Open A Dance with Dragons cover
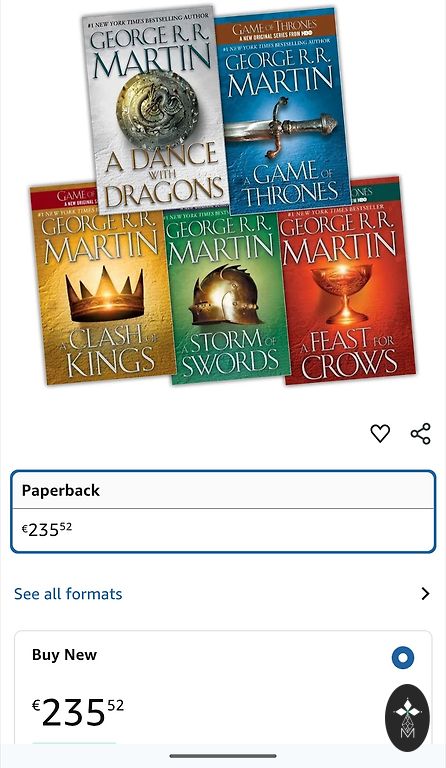The image size is (446, 768). tap(156, 110)
